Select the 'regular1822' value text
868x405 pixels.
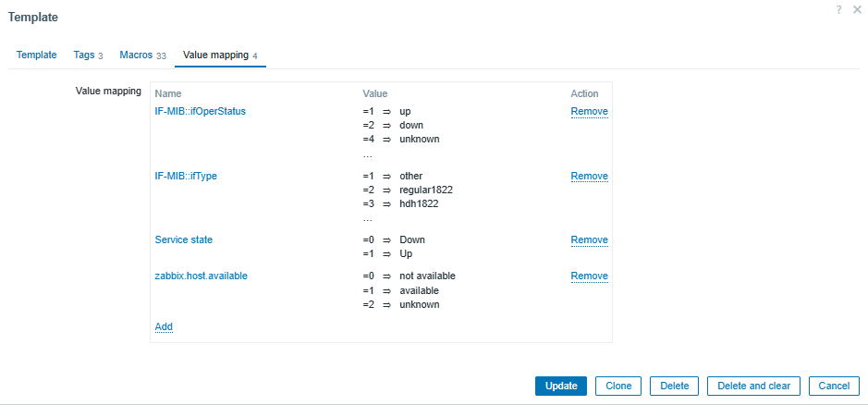point(426,190)
